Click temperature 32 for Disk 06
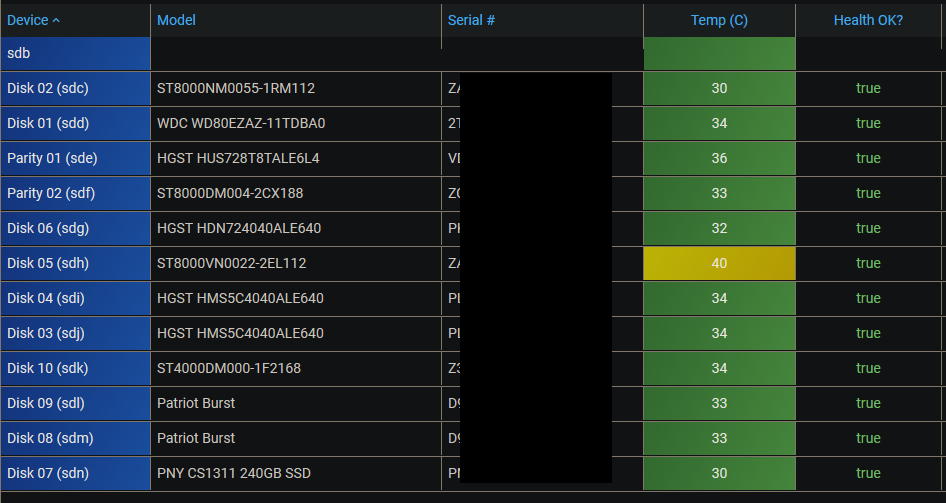Image resolution: width=946 pixels, height=503 pixels. pyautogui.click(x=719, y=228)
